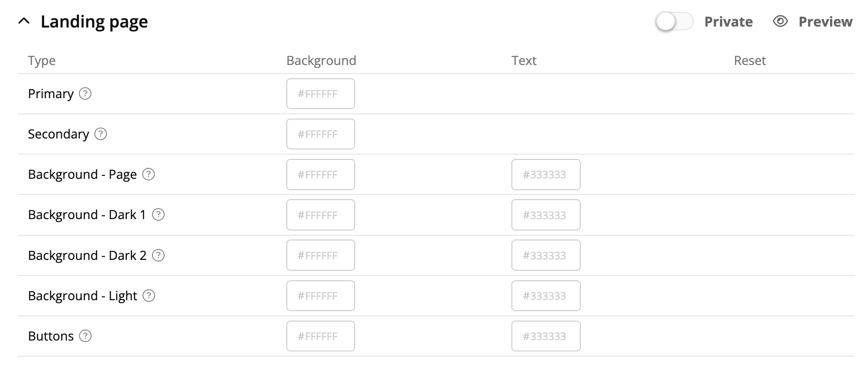Screen dimensions: 868x369
Task: Click help icon beside Background - Dark 1
Action: (x=158, y=215)
